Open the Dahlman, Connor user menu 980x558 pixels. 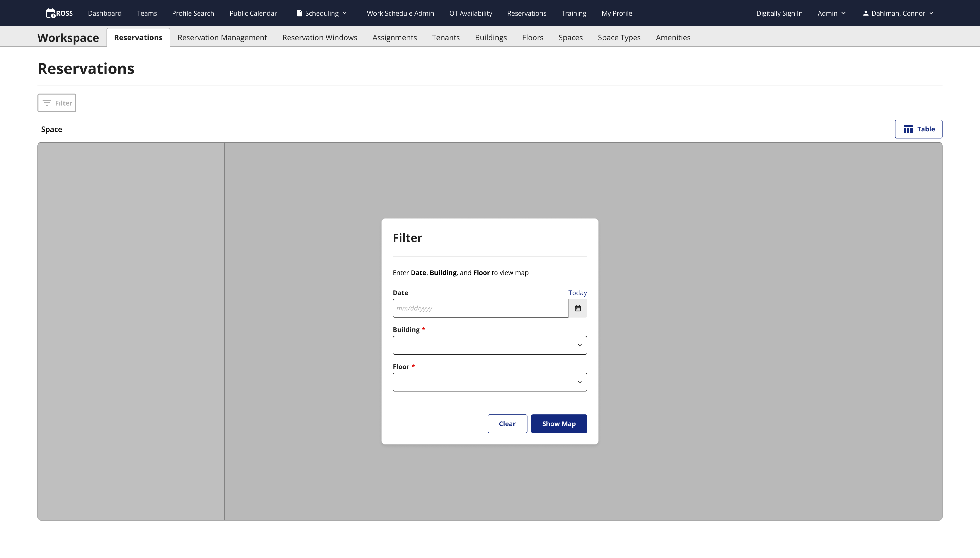898,13
